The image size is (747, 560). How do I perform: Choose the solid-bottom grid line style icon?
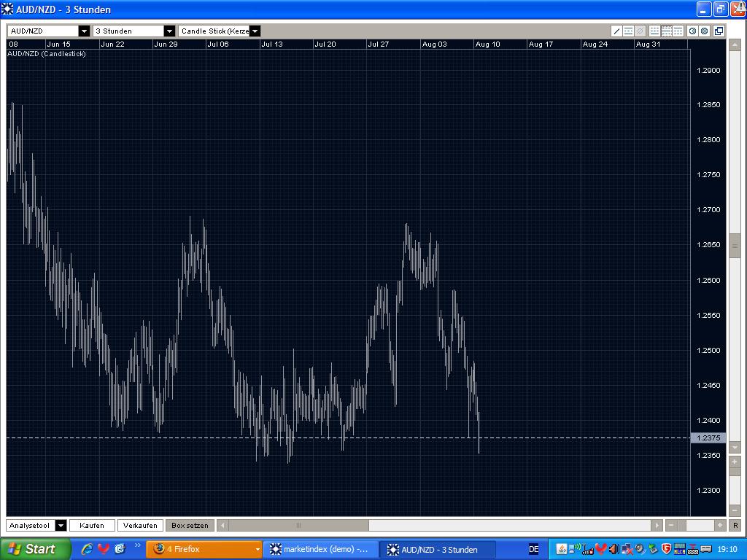[654, 31]
